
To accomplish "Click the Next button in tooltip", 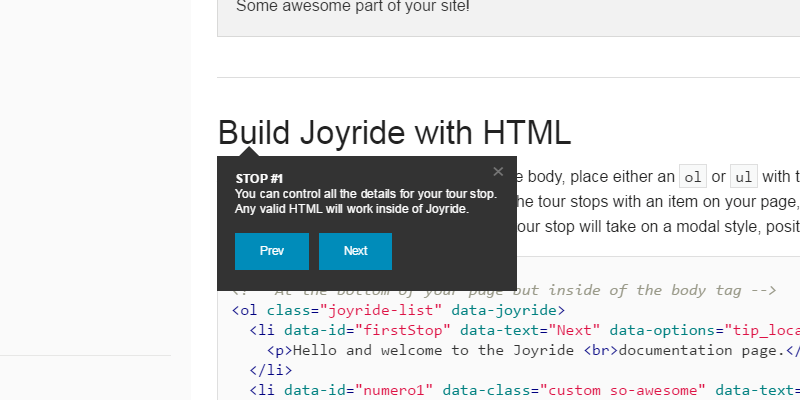I will 355,251.
